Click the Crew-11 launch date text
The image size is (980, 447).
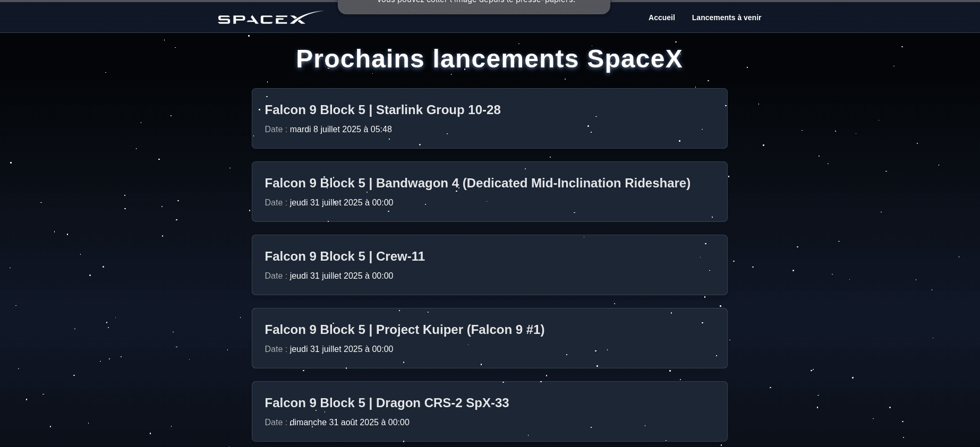[x=329, y=276]
